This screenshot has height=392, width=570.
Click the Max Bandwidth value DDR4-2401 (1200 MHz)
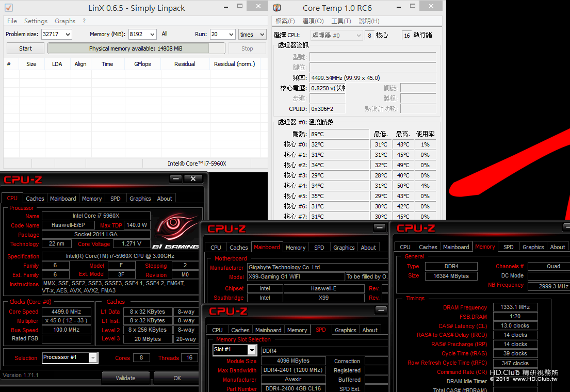coord(293,370)
